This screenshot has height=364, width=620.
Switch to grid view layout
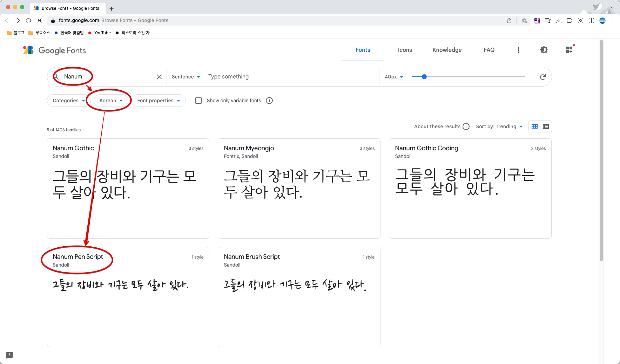click(534, 126)
